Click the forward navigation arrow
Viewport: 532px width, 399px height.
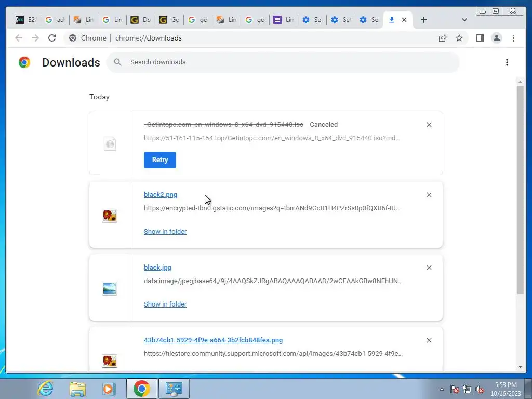(35, 38)
